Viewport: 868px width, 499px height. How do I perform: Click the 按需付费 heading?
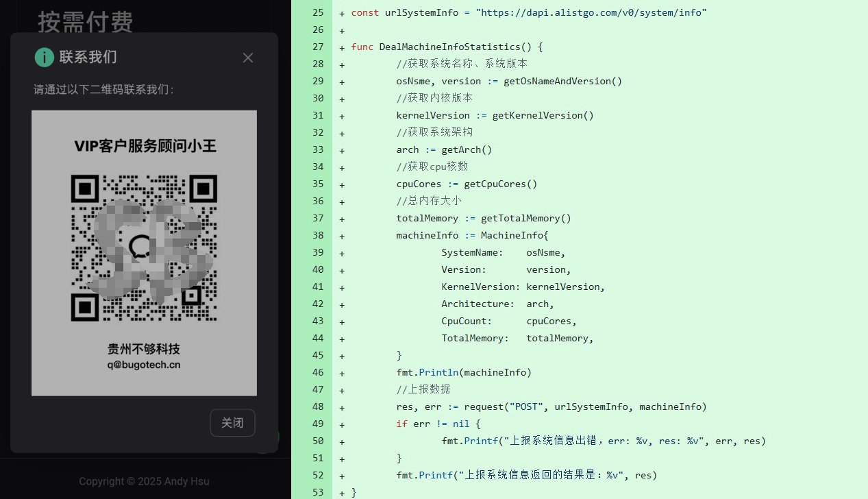(86, 22)
